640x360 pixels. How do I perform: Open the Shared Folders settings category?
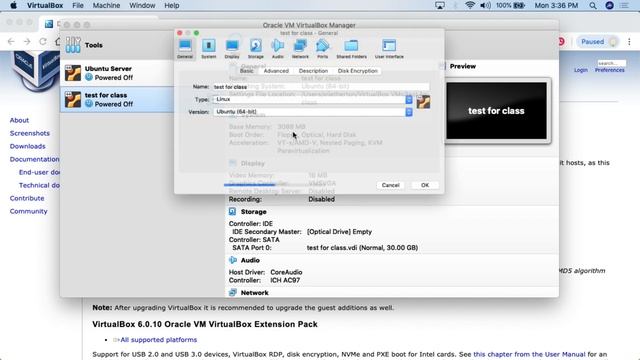[x=351, y=49]
